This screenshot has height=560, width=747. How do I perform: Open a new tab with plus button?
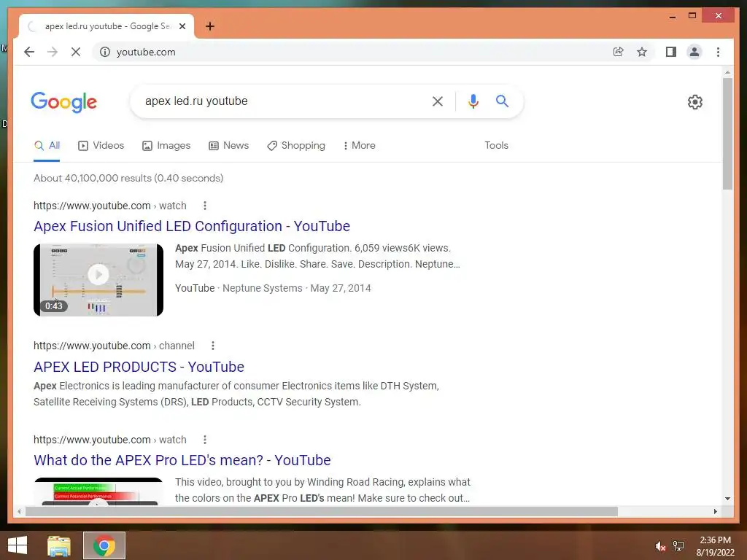(x=210, y=26)
